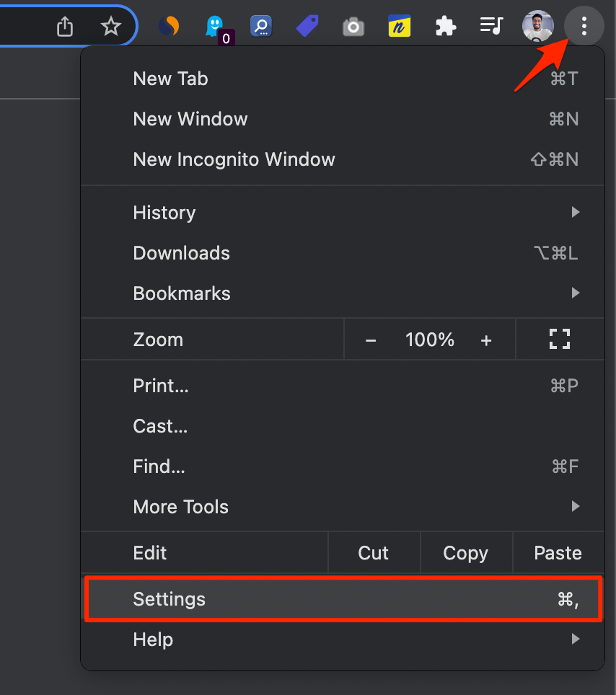Open the Chrome profile avatar menu
The image size is (616, 695).
(x=537, y=26)
